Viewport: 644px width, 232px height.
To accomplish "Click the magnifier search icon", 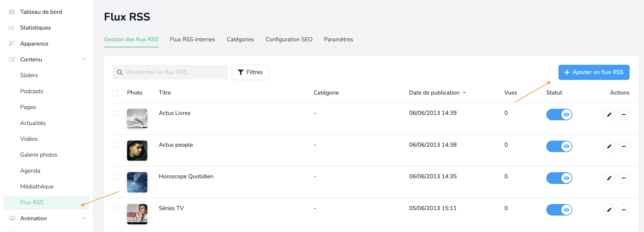I will point(120,72).
